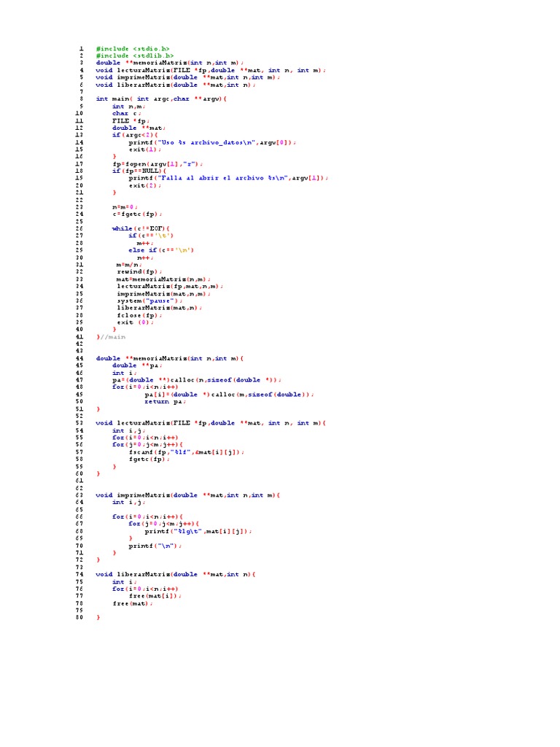Click 'lecturaMatriz(fp,mat,n,m);' call
Screen dimensions: 560x747
coord(169,286)
